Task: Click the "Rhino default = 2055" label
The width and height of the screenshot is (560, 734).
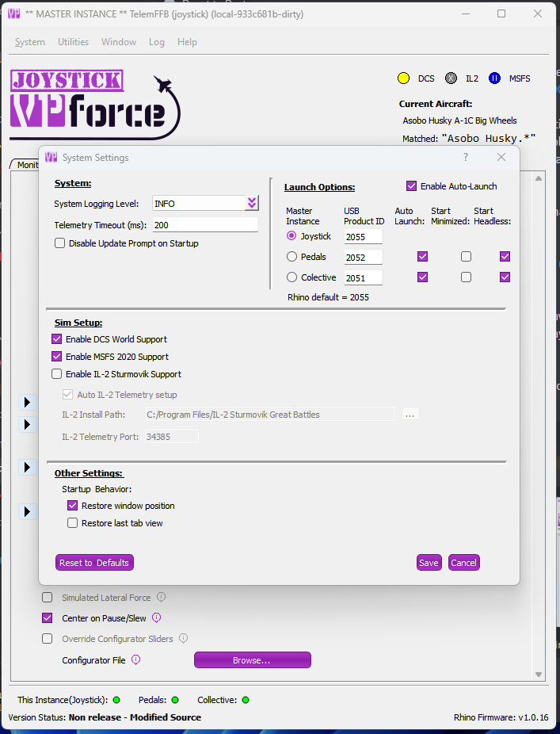Action: [x=328, y=297]
